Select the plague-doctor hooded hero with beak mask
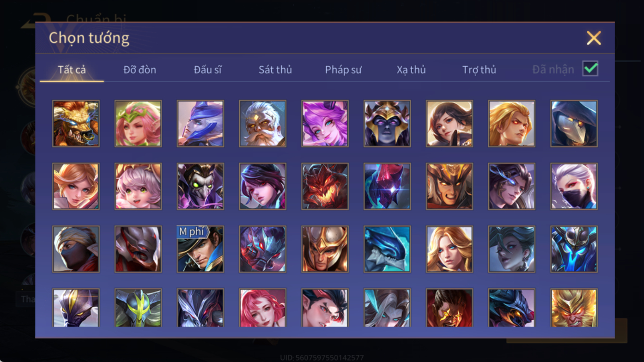This screenshot has height=362, width=644. coord(574,124)
